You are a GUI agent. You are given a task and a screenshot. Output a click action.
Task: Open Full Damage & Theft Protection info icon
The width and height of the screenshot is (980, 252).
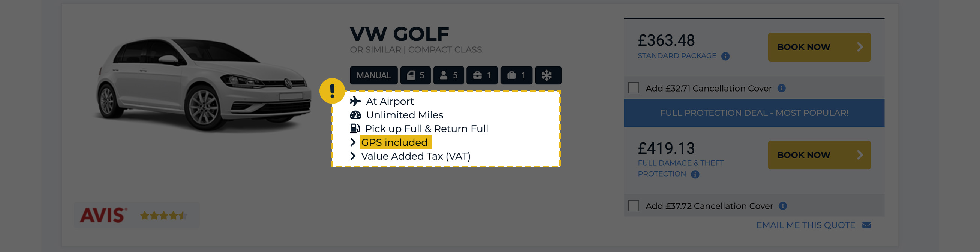coord(695,174)
